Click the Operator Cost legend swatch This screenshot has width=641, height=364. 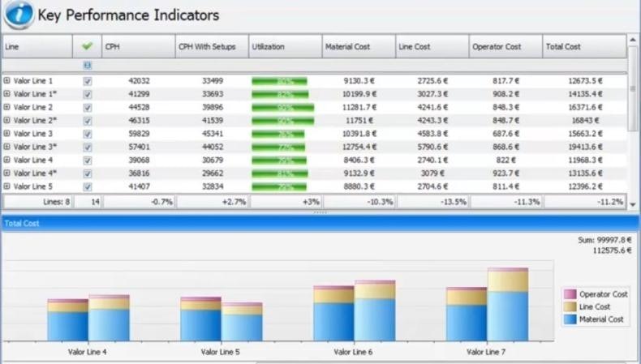(570, 294)
